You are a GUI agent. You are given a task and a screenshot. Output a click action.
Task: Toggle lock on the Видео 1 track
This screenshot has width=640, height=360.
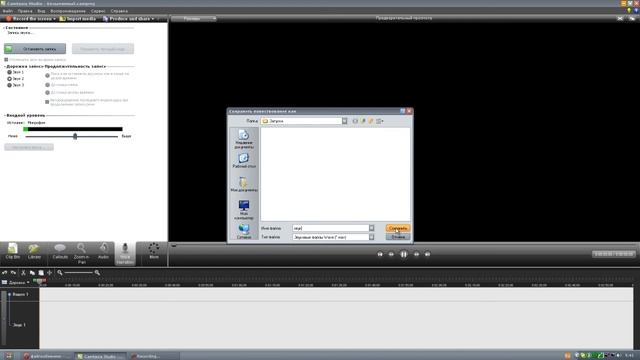click(x=9, y=294)
